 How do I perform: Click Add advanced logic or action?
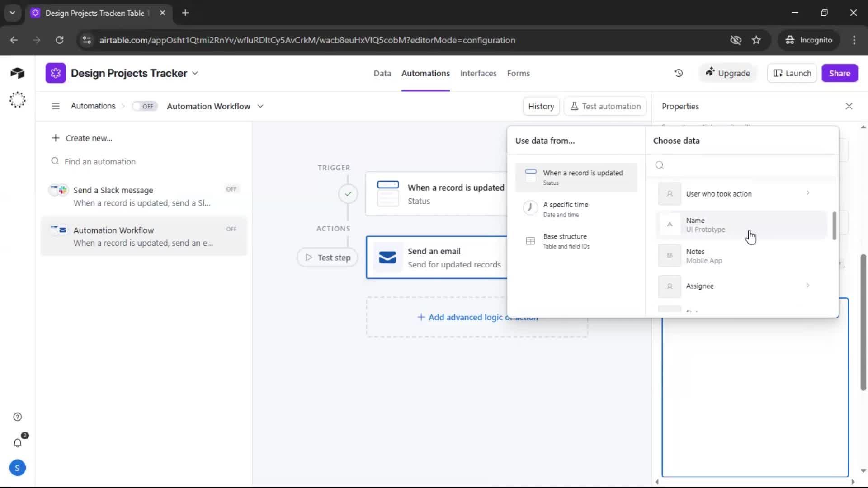(477, 317)
